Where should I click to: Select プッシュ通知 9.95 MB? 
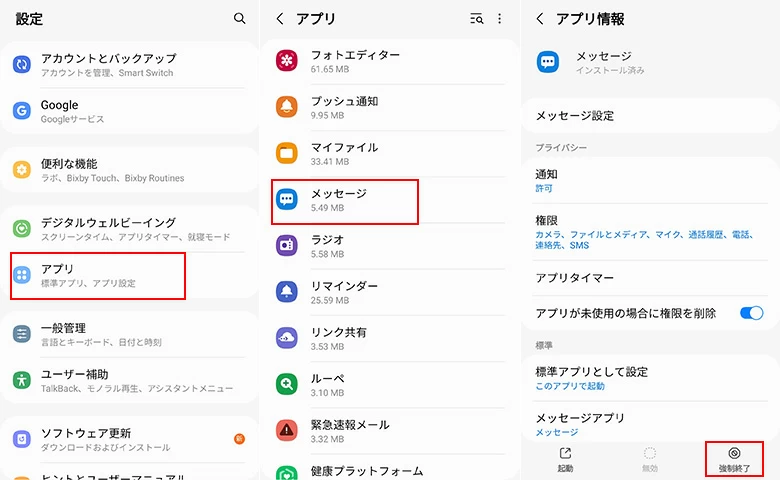[390, 107]
